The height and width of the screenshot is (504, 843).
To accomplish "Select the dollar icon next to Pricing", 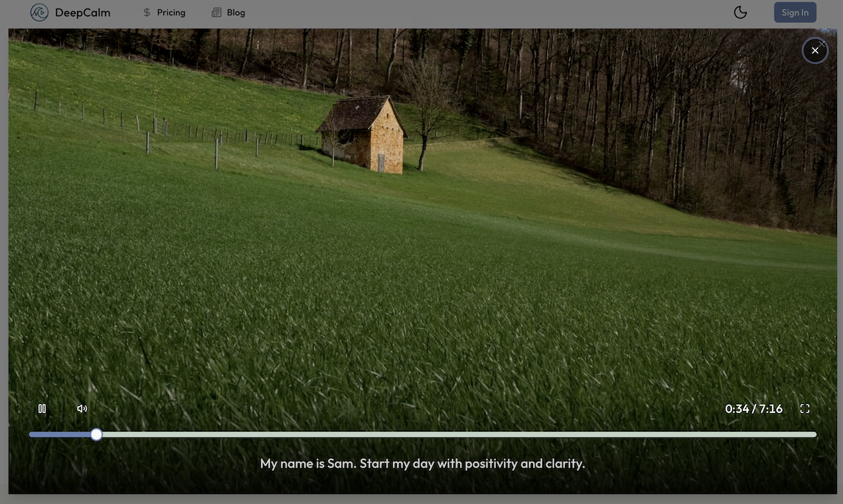I will 145,12.
